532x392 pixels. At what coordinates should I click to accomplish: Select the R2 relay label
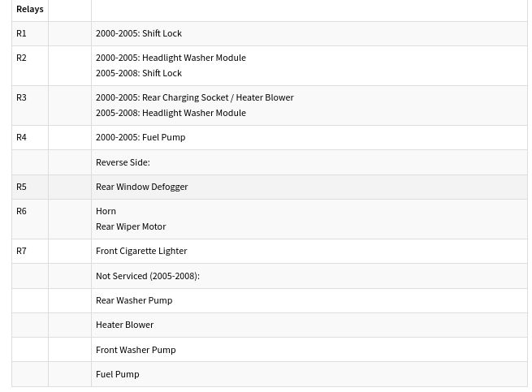tap(21, 58)
